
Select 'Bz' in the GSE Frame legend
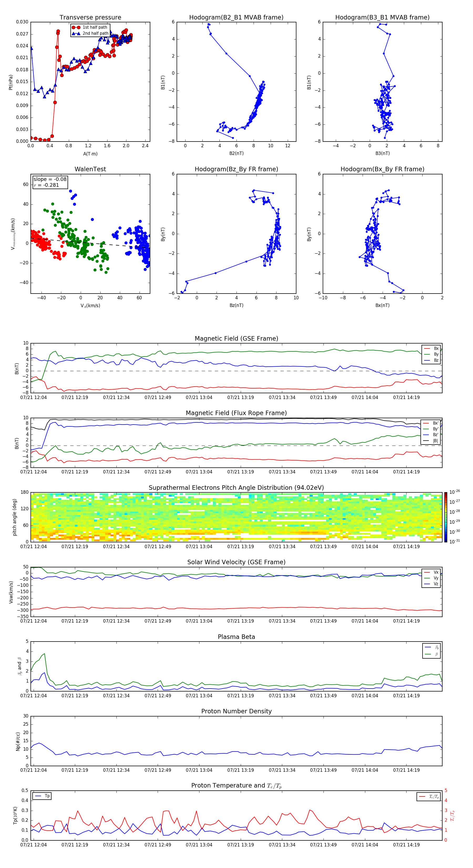pos(431,360)
